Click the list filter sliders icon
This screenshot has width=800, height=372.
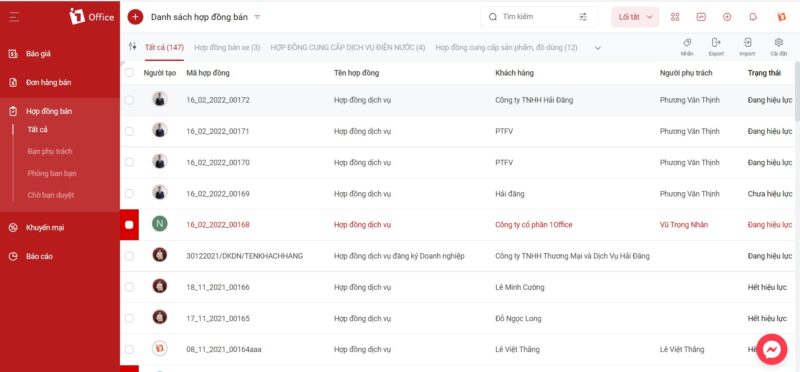(133, 46)
